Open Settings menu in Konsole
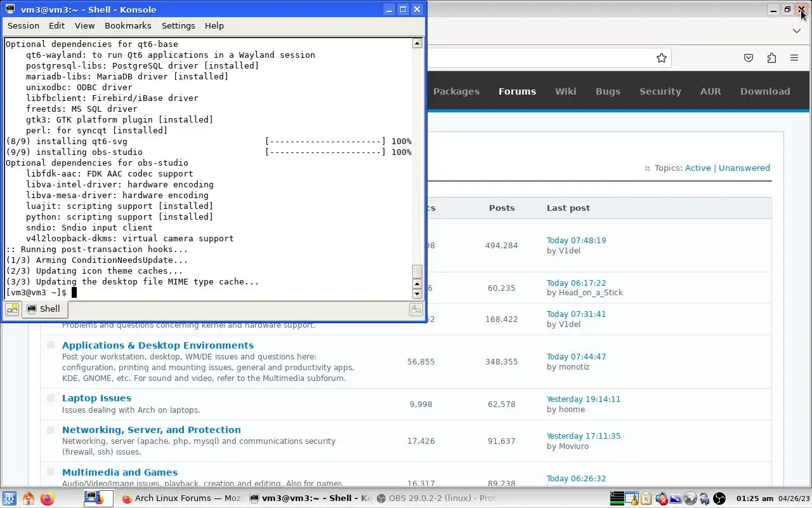 click(178, 25)
